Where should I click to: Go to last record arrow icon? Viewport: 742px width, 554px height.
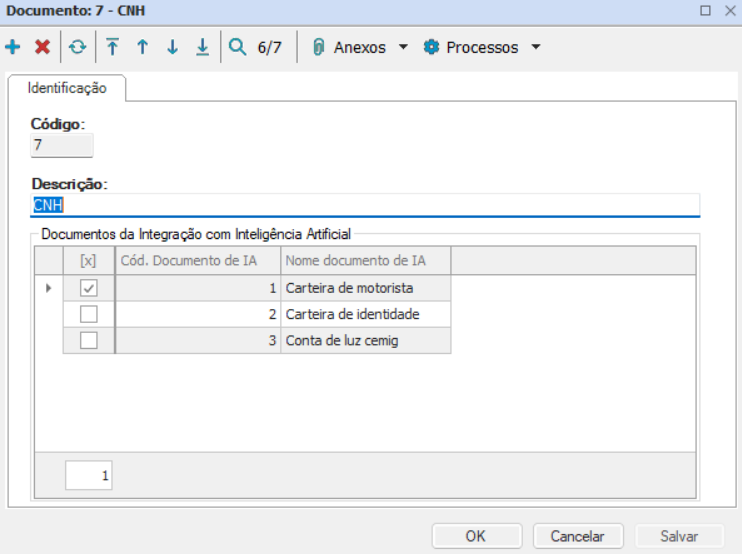point(202,47)
